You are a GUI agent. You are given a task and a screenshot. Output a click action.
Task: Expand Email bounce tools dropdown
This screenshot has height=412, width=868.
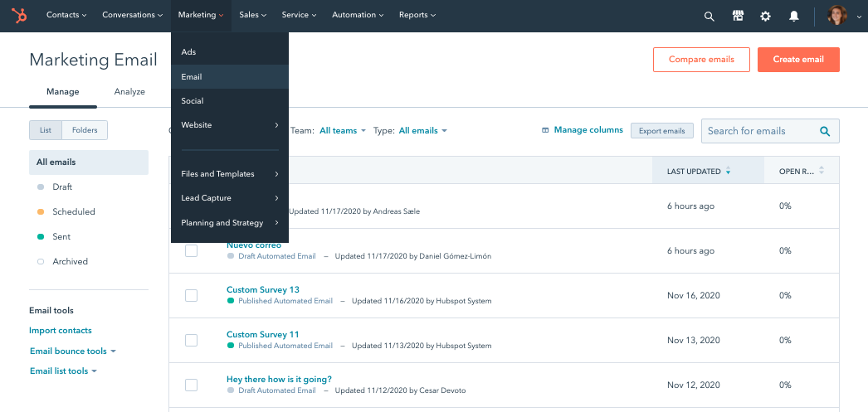(x=72, y=351)
